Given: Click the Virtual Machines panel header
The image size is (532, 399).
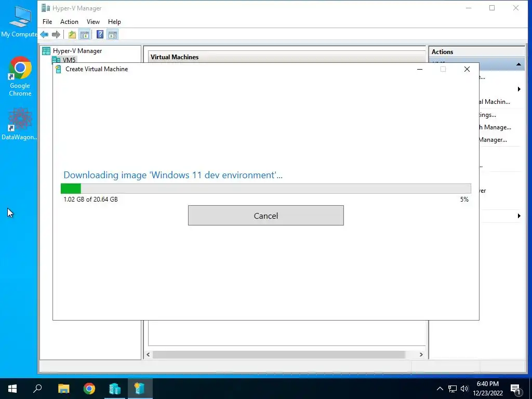Looking at the screenshot, I should click(287, 57).
